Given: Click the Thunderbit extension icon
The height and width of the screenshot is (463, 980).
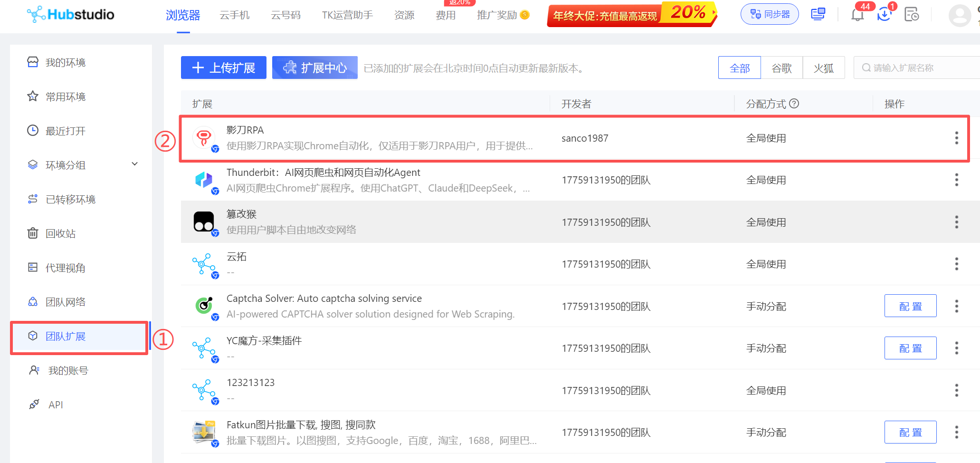Looking at the screenshot, I should [x=205, y=181].
